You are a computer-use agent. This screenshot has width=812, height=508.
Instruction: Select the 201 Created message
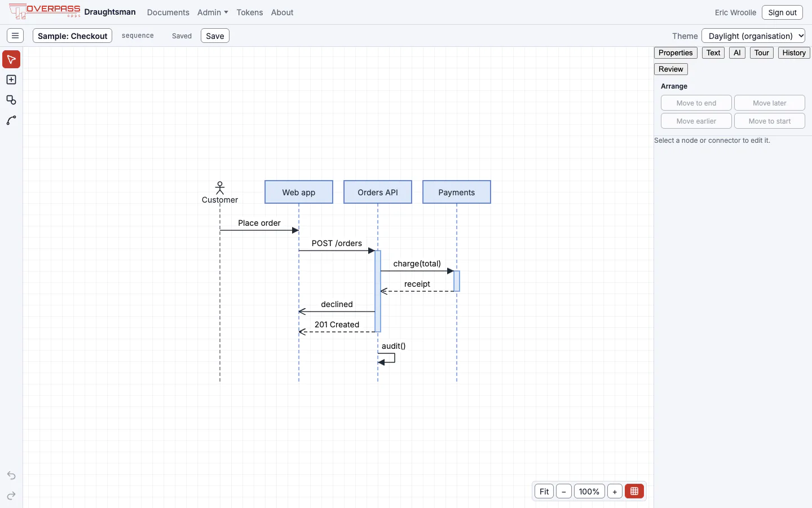(337, 325)
